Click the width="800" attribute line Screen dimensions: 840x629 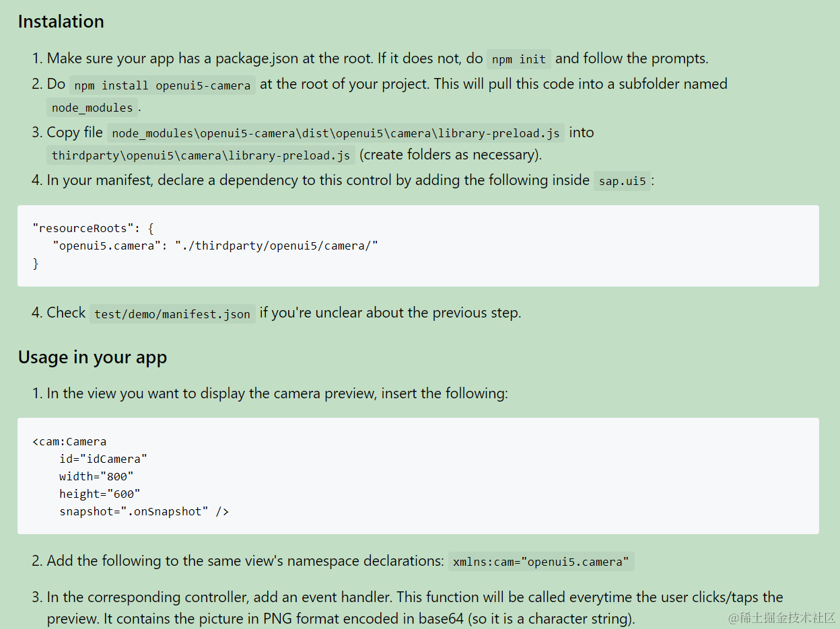(x=96, y=476)
